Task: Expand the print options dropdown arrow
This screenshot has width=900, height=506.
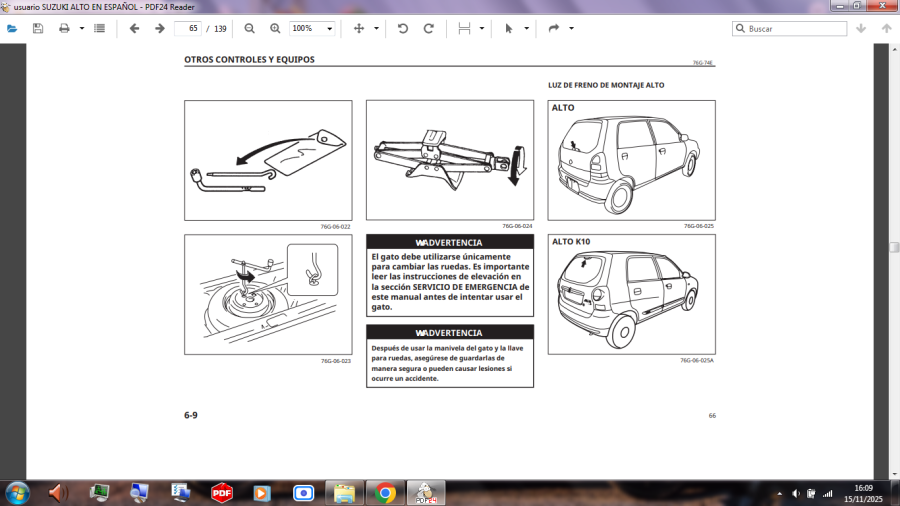Action: click(81, 28)
